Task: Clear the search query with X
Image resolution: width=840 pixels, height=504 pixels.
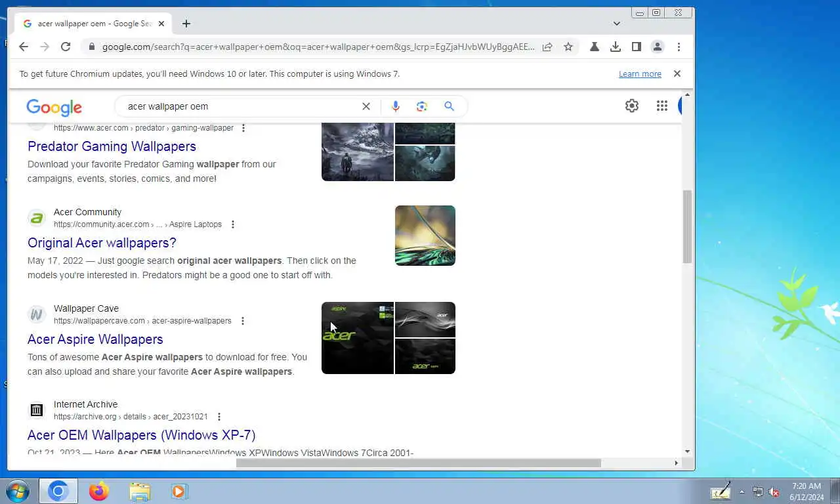Action: (x=366, y=106)
